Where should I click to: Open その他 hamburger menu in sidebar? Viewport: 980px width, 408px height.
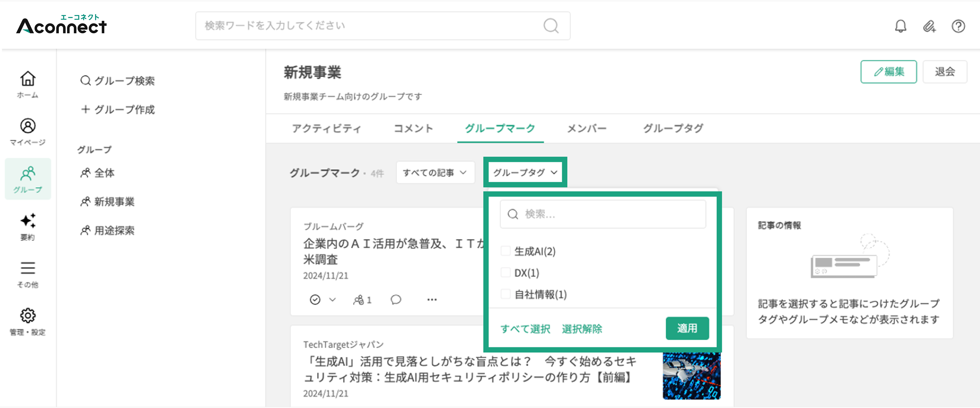[28, 274]
